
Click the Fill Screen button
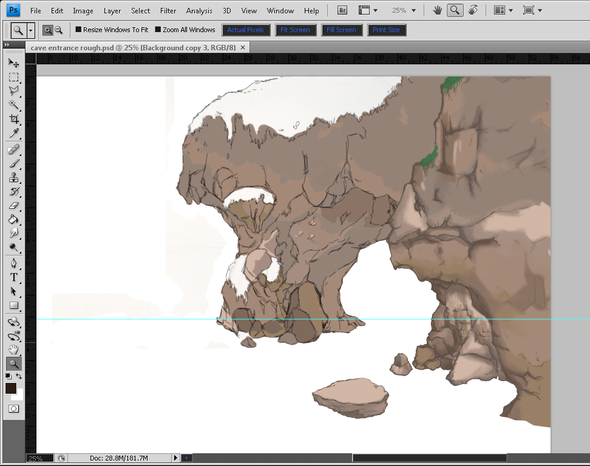click(x=341, y=30)
